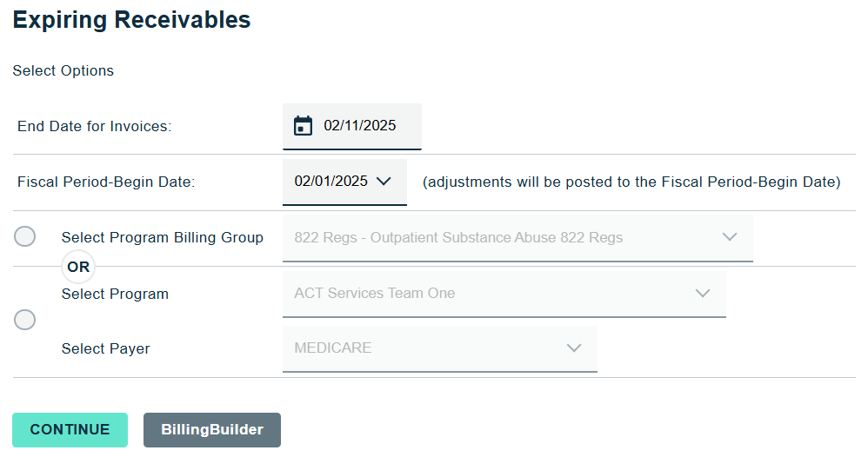Click the chevron arrow in the Program dropdown
The image size is (868, 457).
tap(703, 294)
